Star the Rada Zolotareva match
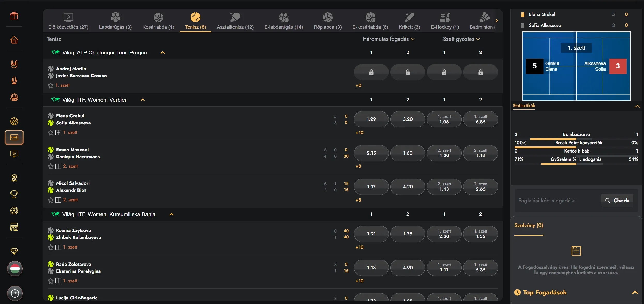Image resolution: width=644 pixels, height=304 pixels. 51,281
